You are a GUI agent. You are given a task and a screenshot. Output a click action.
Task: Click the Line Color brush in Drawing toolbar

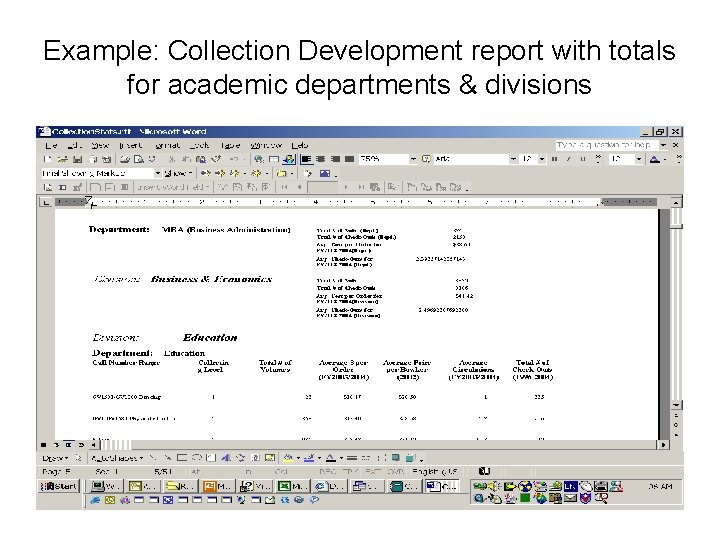pos(309,458)
